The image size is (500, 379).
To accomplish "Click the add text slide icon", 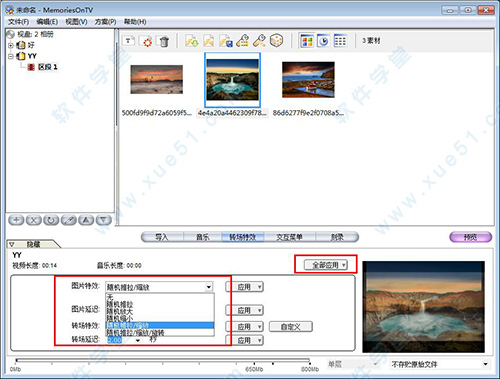I will (129, 41).
